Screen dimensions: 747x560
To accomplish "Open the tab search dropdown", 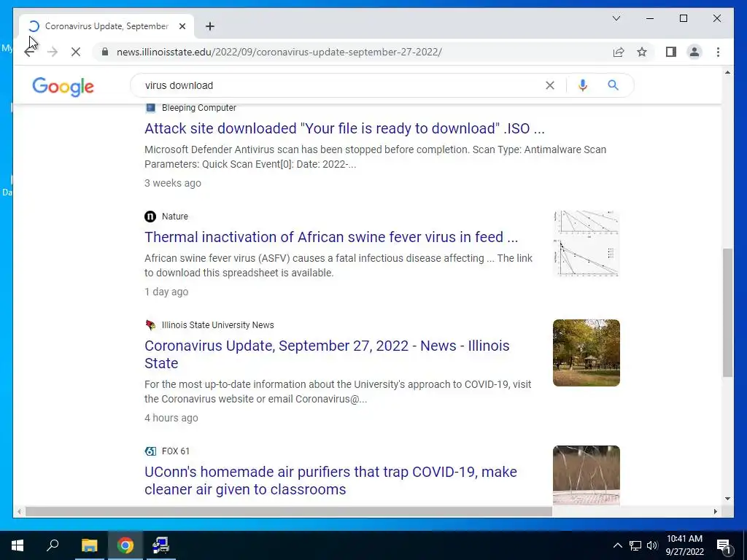I will (x=616, y=18).
